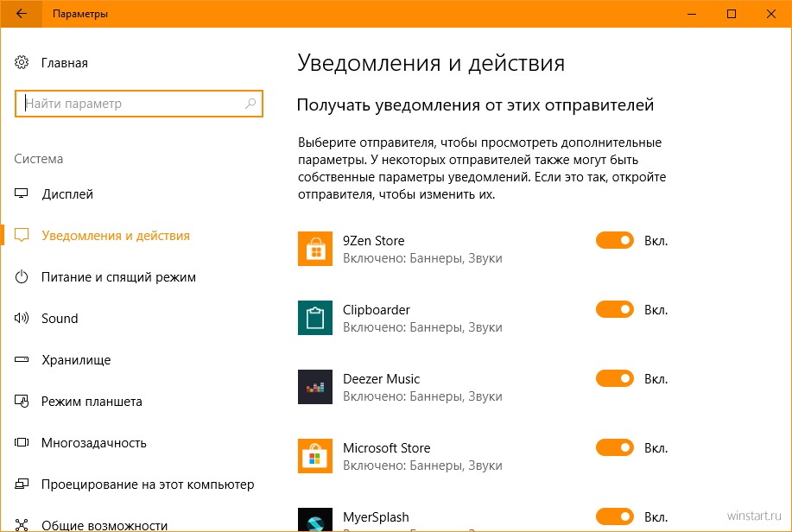Go to Питание и спящий режим
This screenshot has width=792, height=532.
(118, 277)
